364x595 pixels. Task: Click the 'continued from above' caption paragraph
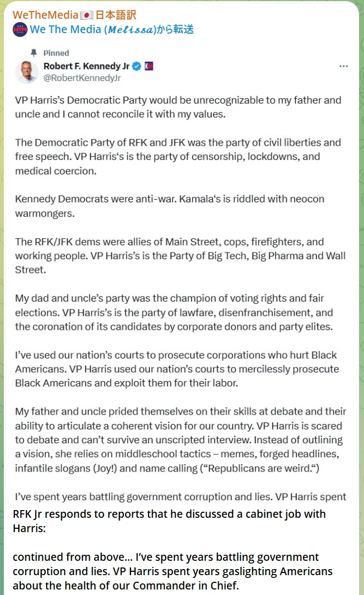[x=172, y=571]
